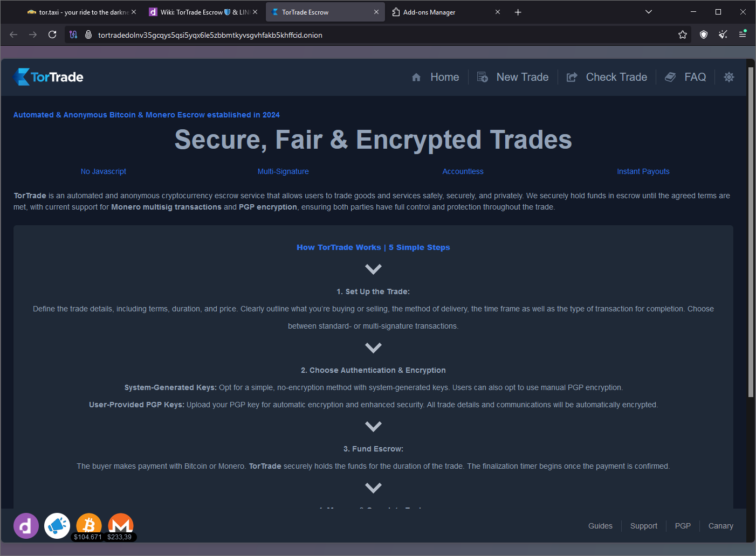
Task: Close the tor.taxi tab
Action: point(134,12)
